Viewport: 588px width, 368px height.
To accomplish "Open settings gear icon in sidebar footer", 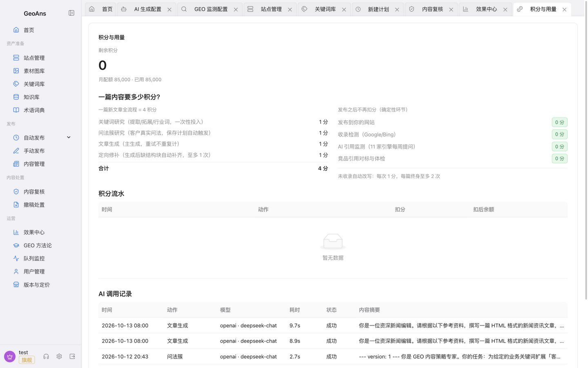I will coord(59,357).
